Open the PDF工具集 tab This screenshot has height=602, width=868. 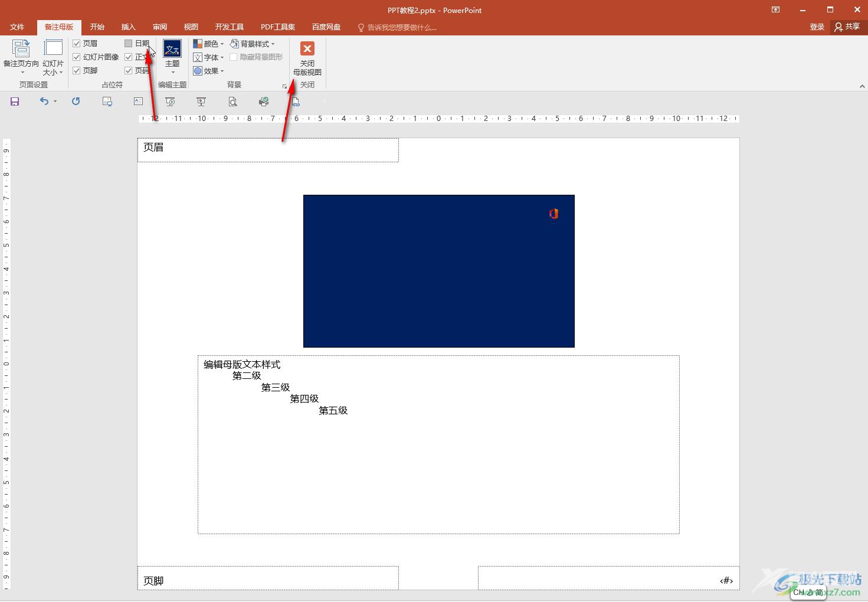pos(278,27)
